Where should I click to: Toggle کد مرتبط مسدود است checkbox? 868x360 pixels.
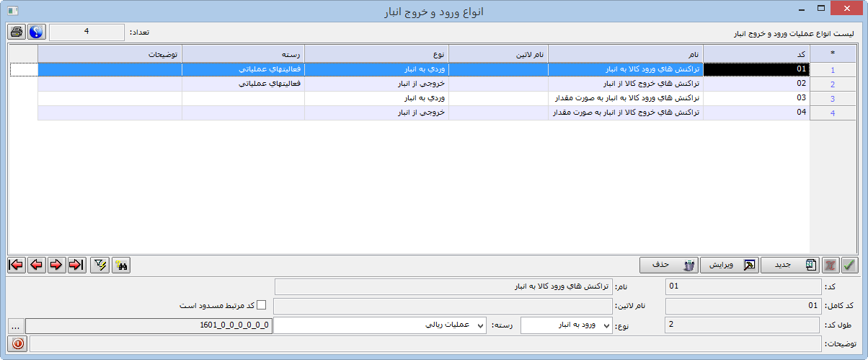(262, 305)
